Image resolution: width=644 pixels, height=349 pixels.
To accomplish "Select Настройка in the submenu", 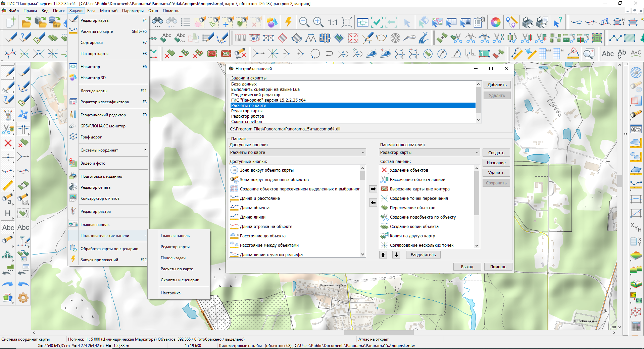I will tap(172, 293).
